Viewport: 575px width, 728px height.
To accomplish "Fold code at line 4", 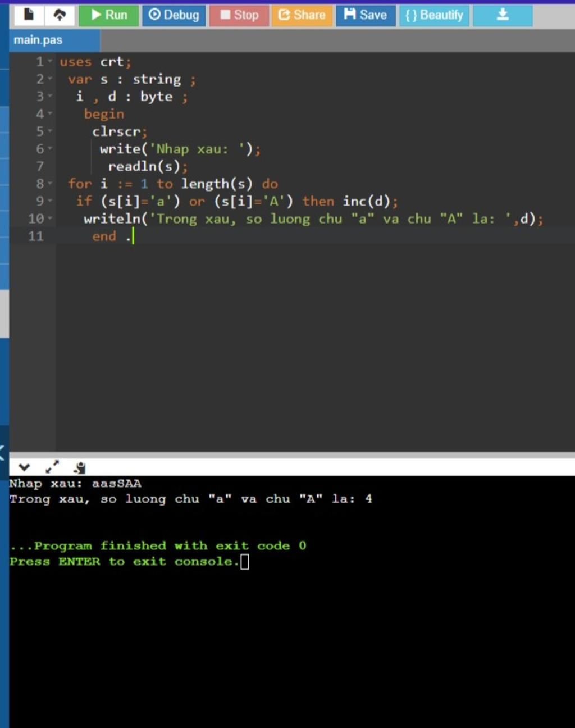I will 50,113.
